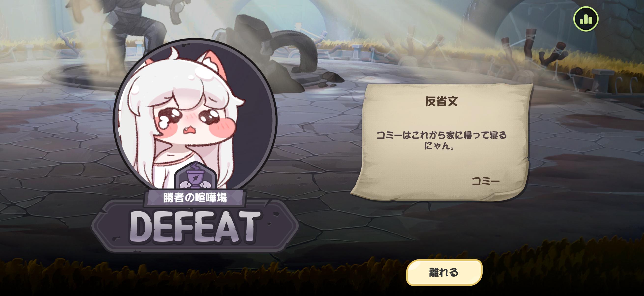Tap the 反省文 heading on the parchment

[x=441, y=101]
